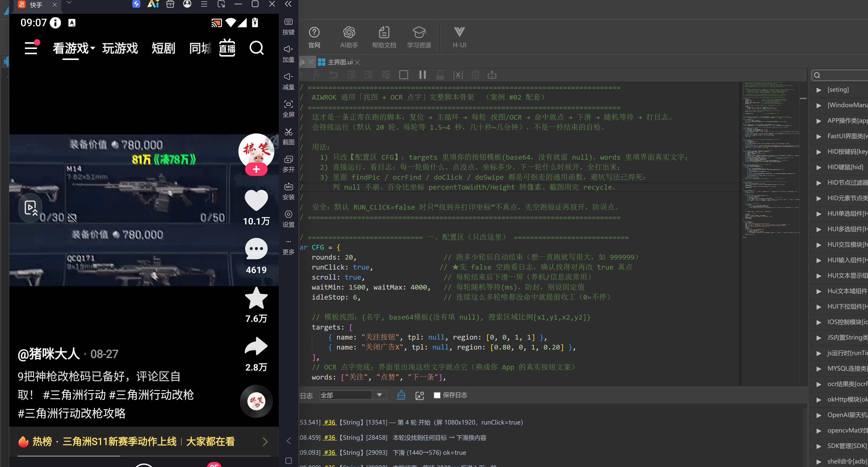
Task: Expand the FastUI界面类 tree node
Action: coord(819,136)
